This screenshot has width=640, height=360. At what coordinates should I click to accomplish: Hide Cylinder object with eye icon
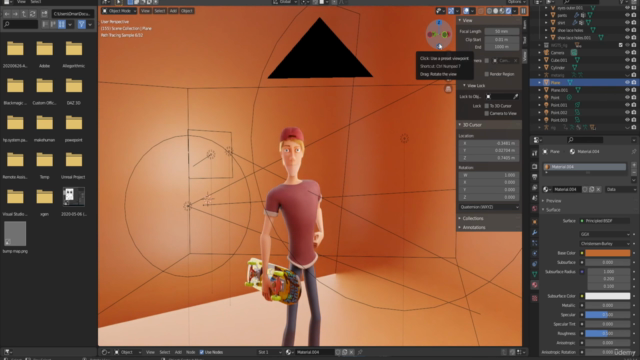(627, 68)
